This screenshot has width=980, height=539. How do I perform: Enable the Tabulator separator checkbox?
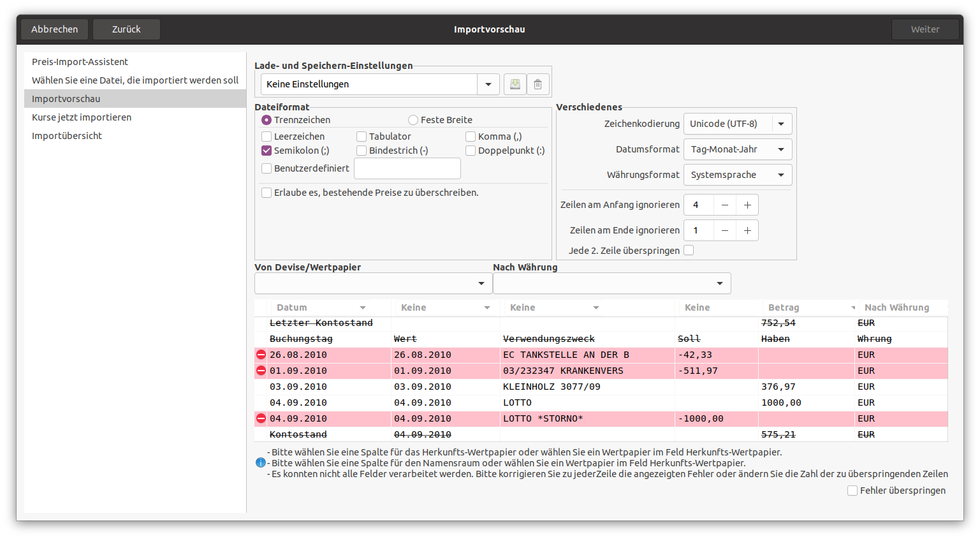362,137
